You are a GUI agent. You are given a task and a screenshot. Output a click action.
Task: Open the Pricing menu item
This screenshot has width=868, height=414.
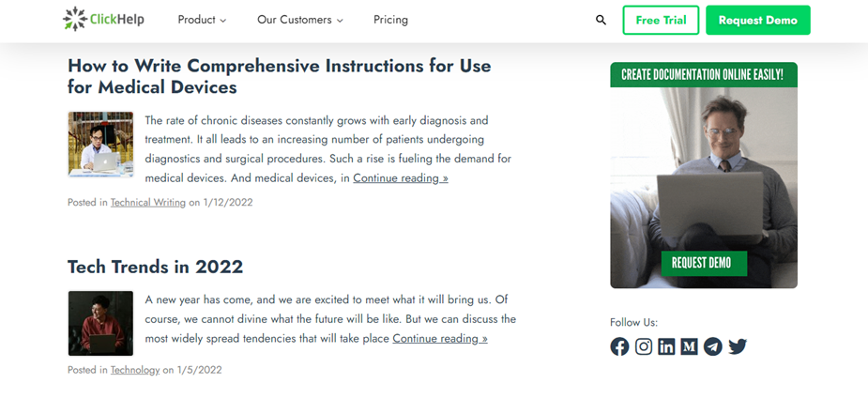click(390, 20)
